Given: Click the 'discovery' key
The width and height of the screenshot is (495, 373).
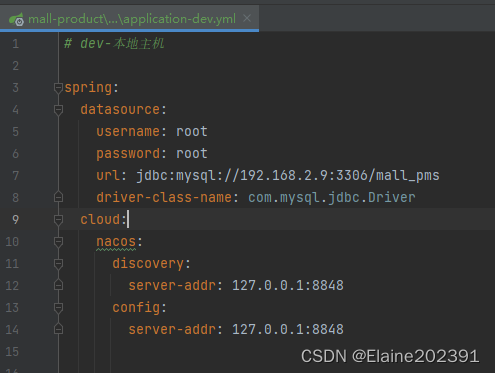Looking at the screenshot, I should (148, 264).
